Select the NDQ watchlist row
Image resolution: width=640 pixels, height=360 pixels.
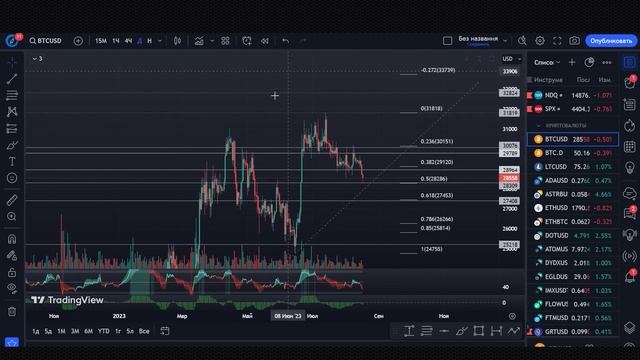pos(572,95)
